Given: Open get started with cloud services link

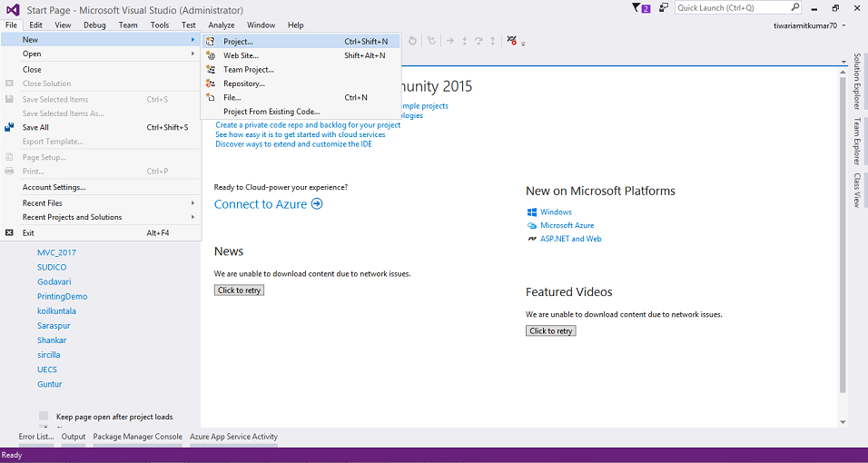Looking at the screenshot, I should click(301, 134).
